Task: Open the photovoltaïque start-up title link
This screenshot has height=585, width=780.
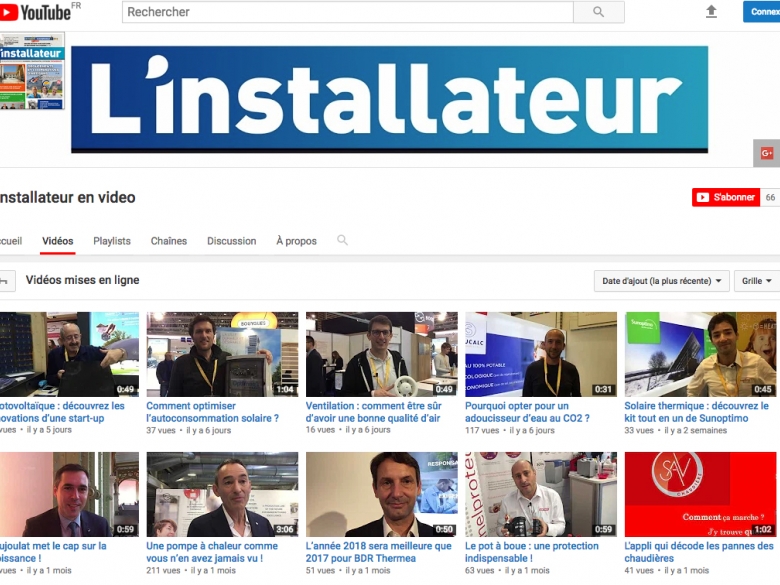Action: (62, 412)
